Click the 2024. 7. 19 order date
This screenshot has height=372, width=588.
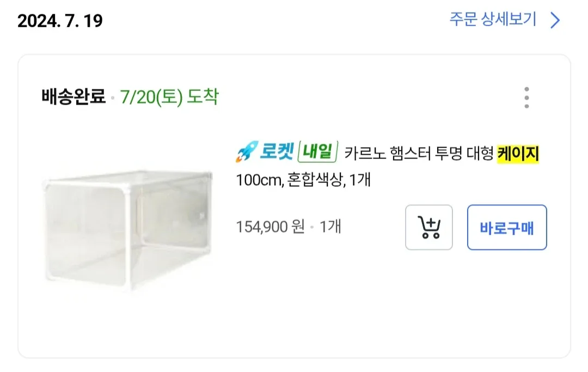point(60,21)
